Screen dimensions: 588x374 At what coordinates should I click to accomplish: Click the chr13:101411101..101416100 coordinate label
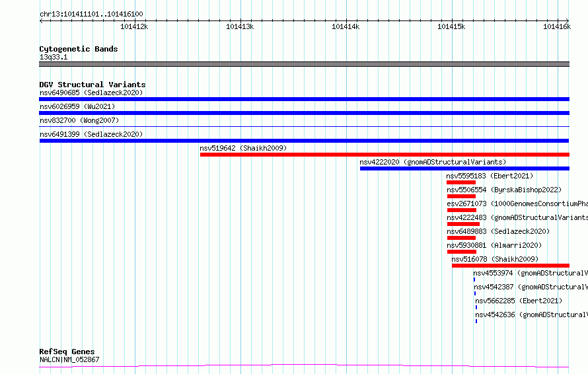click(x=91, y=15)
